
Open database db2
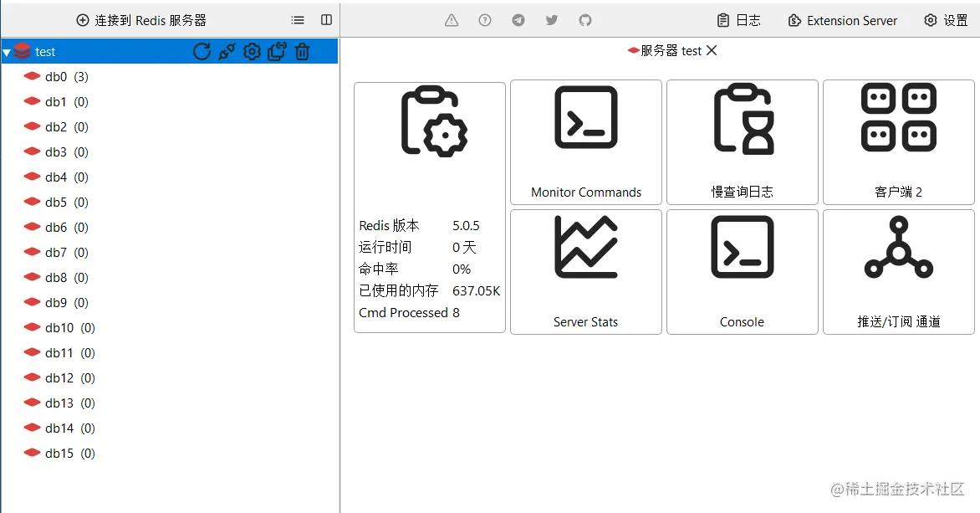click(56, 126)
